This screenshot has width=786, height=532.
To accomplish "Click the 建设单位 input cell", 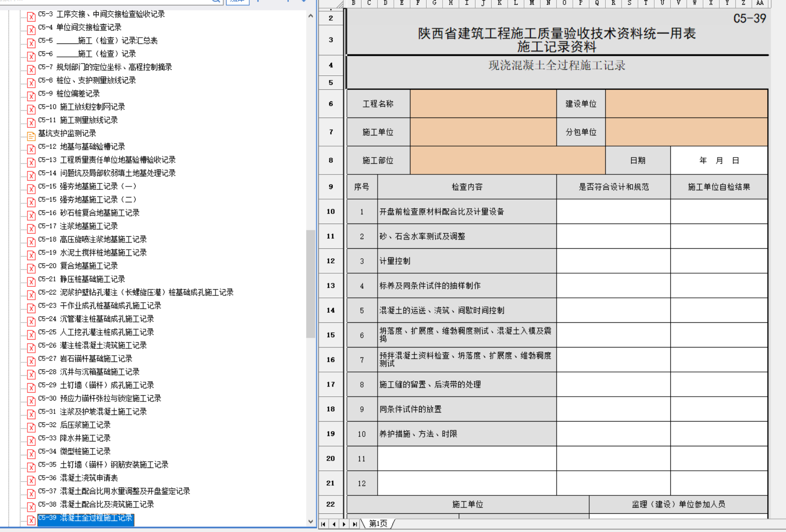I will [x=687, y=104].
